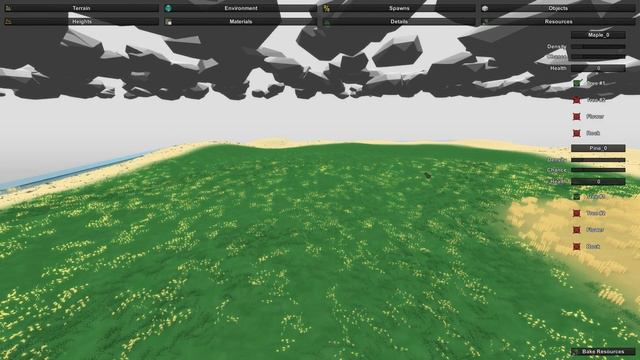Select the Pine_0 resource button
640x360 pixels.
pos(598,148)
